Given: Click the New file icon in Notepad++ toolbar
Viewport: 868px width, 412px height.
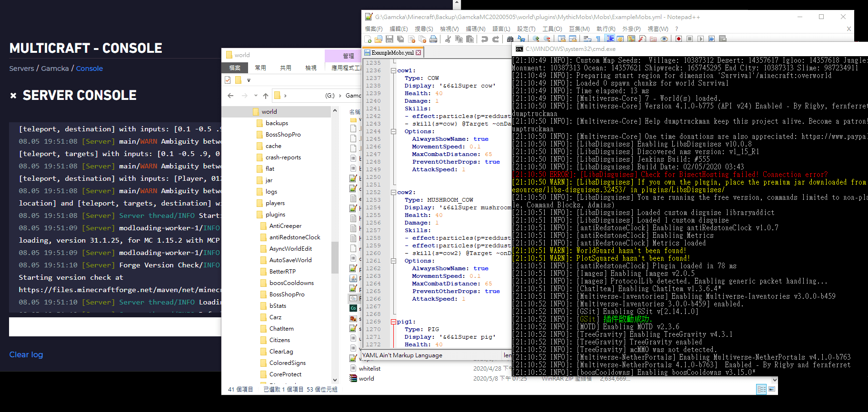Looking at the screenshot, I should (368, 39).
